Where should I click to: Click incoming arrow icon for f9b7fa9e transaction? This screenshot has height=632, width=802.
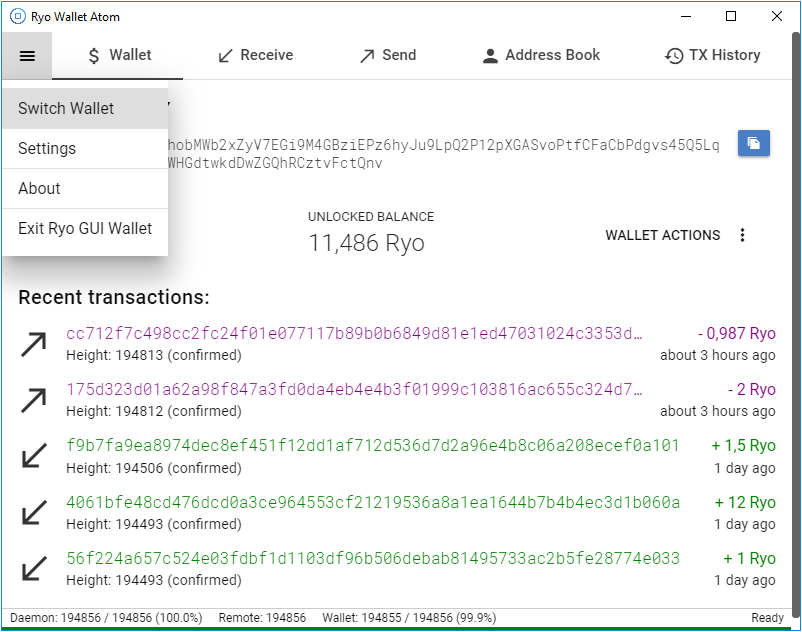point(34,456)
